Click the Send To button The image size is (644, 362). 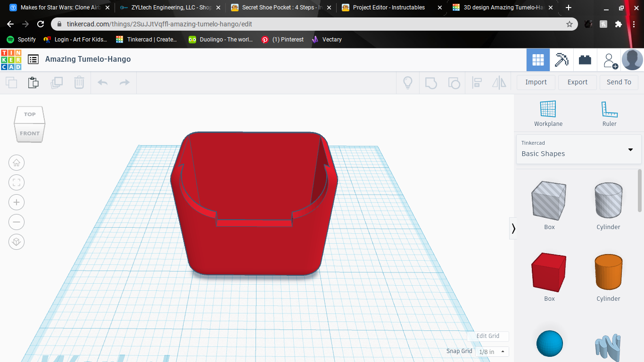click(x=619, y=82)
